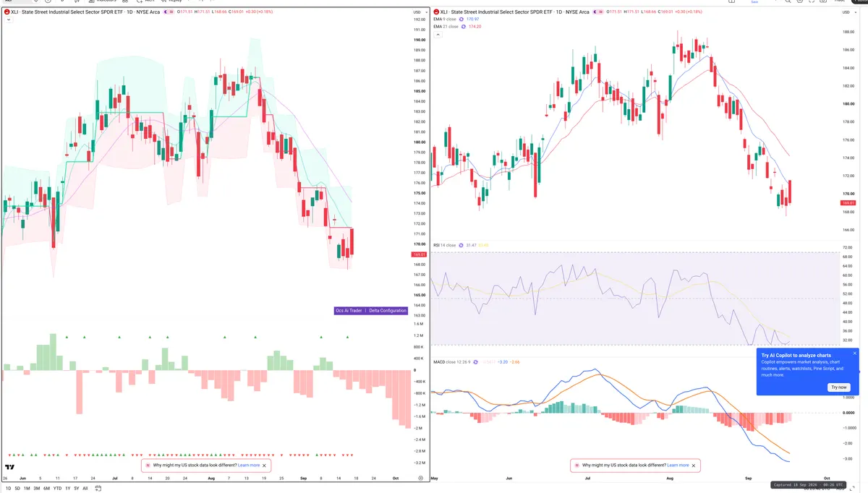868x493 pixels.
Task: Select the 5D time range
Action: [x=17, y=489]
